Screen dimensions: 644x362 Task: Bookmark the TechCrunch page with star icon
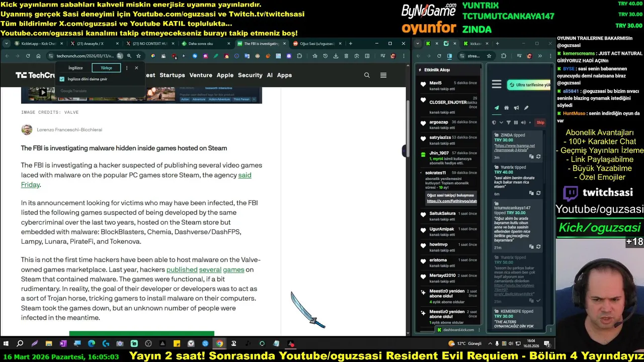138,56
